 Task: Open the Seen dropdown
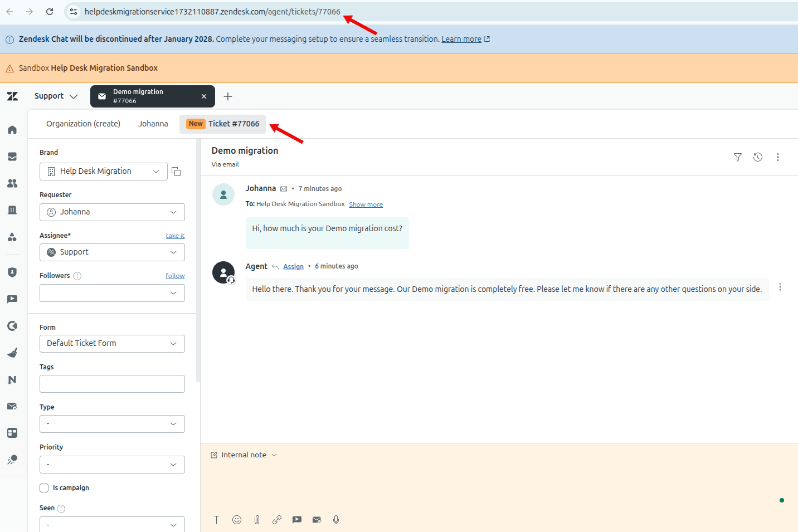coord(112,524)
